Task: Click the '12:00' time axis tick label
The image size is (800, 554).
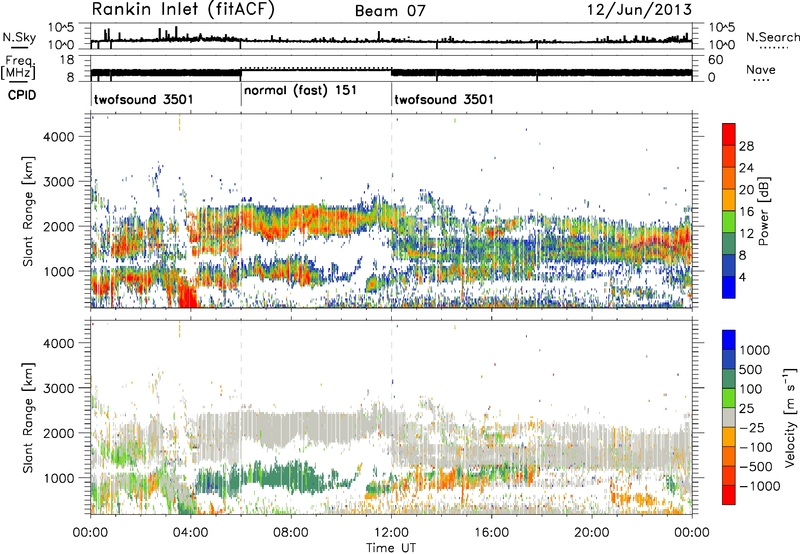Action: [x=391, y=533]
